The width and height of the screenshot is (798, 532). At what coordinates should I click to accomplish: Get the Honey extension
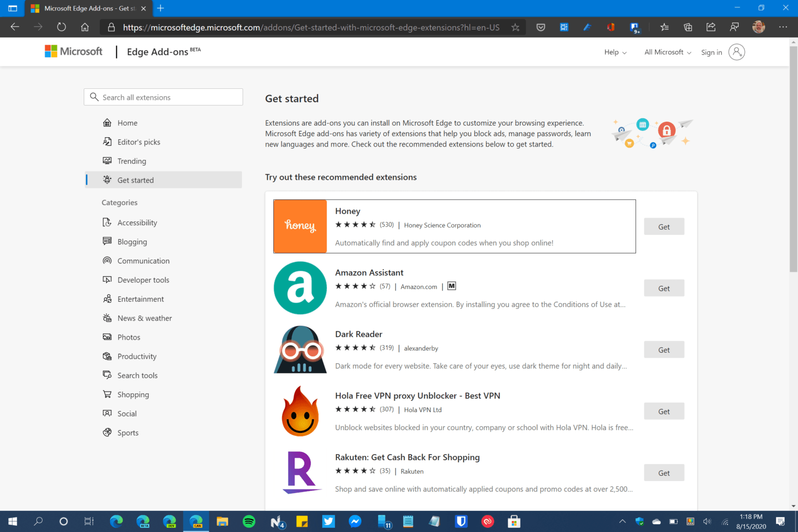click(664, 226)
